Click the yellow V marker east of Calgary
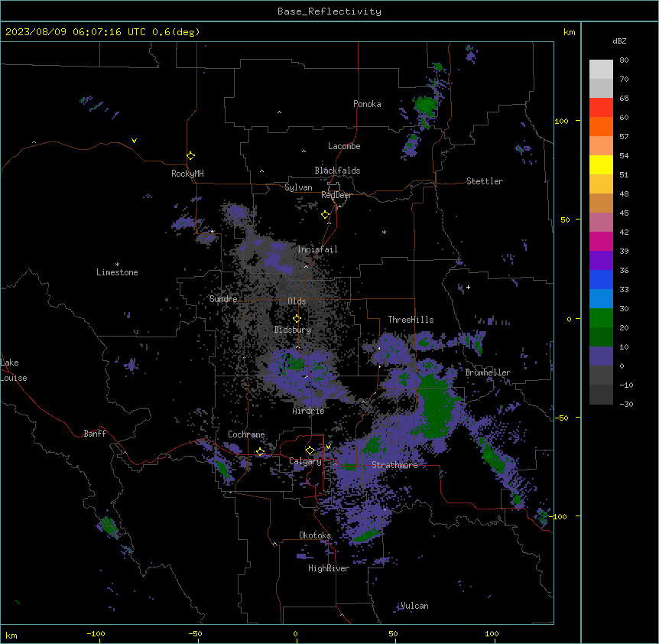Screen dimensions: 659x644 pyautogui.click(x=328, y=447)
